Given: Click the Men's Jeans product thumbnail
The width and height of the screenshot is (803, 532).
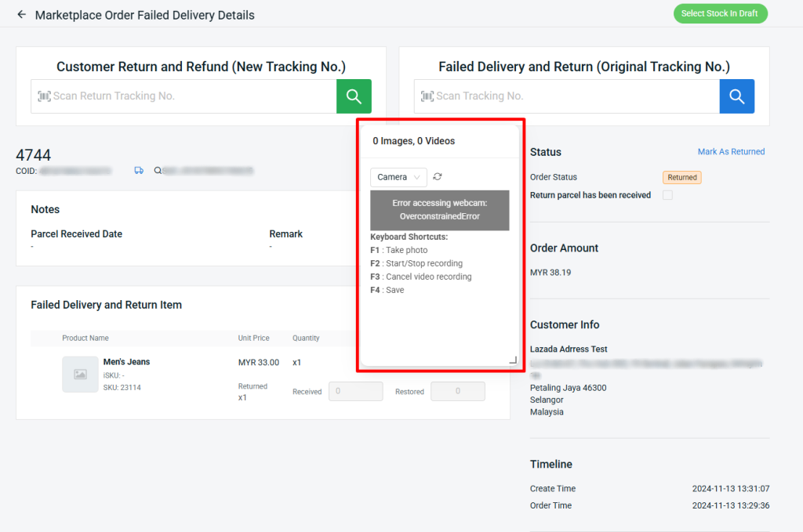Looking at the screenshot, I should 80,375.
